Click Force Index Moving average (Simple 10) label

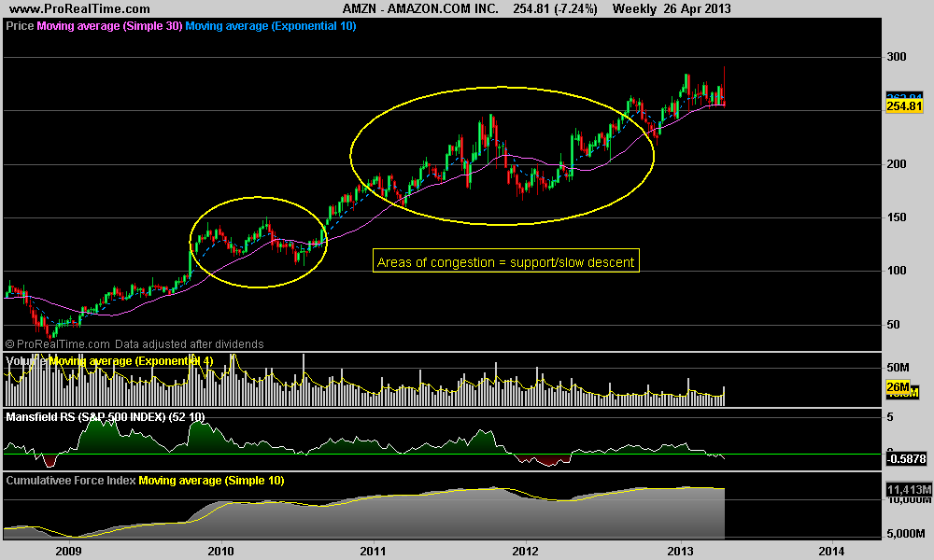211,481
